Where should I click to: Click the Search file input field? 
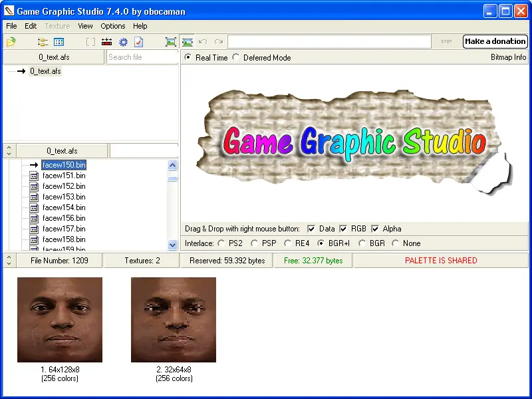tap(142, 57)
